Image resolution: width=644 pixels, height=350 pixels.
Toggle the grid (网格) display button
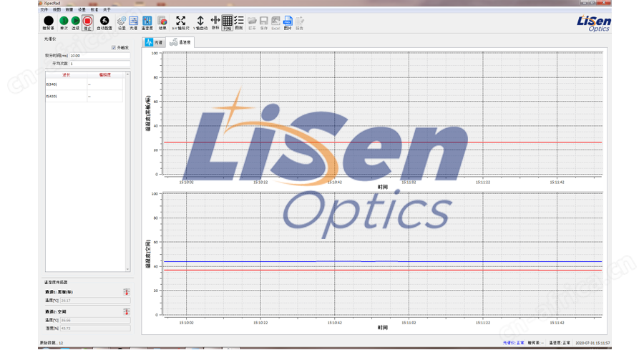pyautogui.click(x=227, y=23)
